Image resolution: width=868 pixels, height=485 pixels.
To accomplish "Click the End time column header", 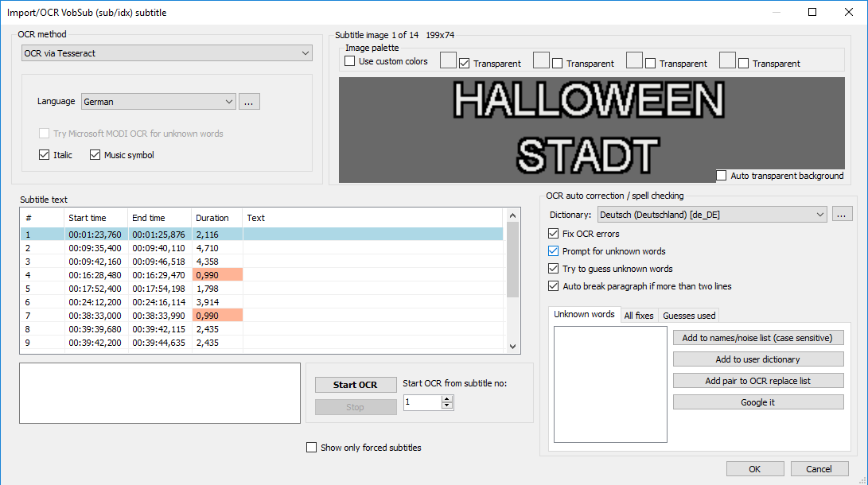I will 159,218.
